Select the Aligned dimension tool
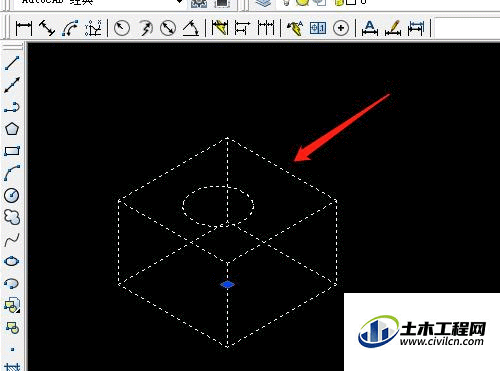Screen dimensions: 500x371 click(x=47, y=28)
